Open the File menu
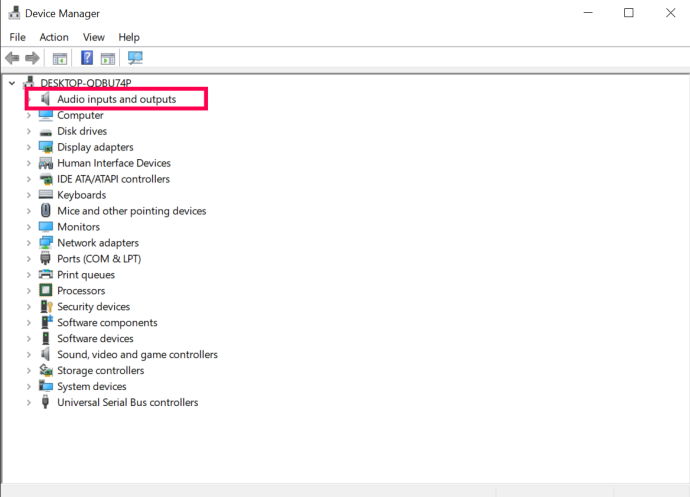The image size is (690, 497). (18, 37)
